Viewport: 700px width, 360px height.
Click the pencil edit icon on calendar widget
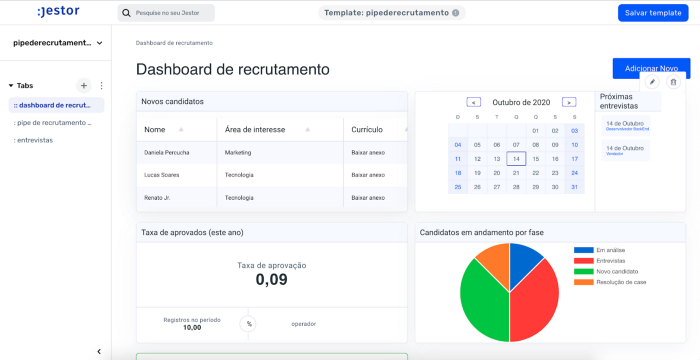coord(652,82)
